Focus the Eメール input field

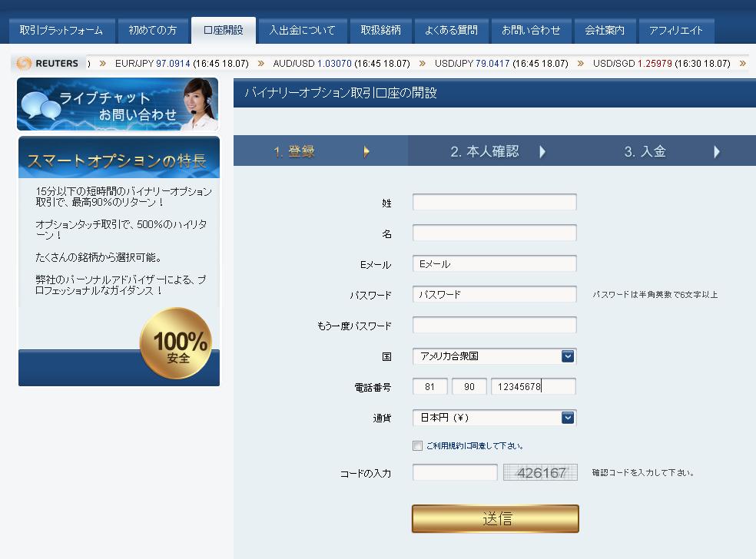(494, 264)
